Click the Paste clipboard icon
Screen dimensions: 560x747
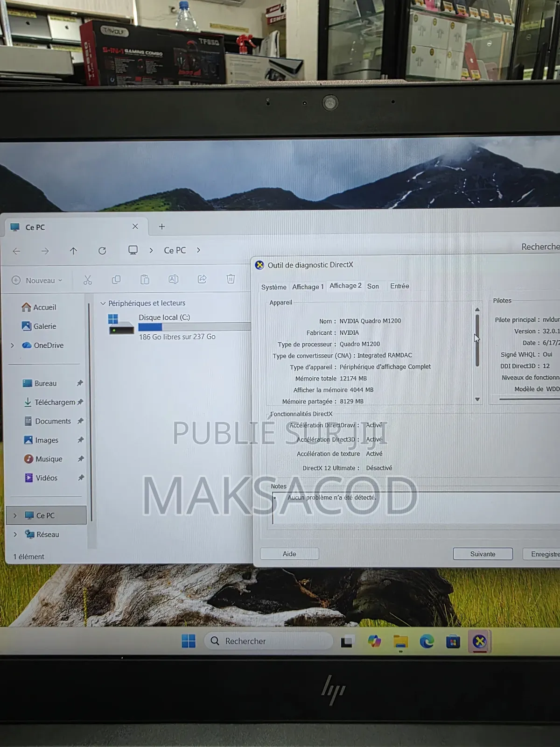pyautogui.click(x=145, y=280)
